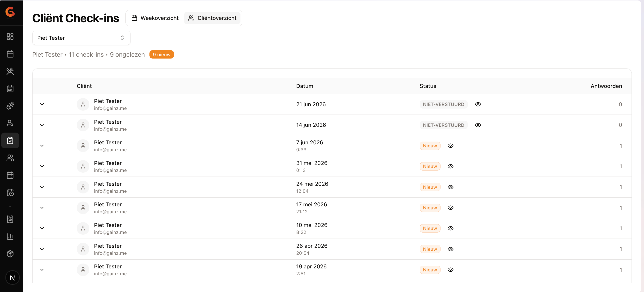Screen dimensions: 644x292
Task: Click the time 20:54 under 26 apr 2026
Action: (x=303, y=253)
